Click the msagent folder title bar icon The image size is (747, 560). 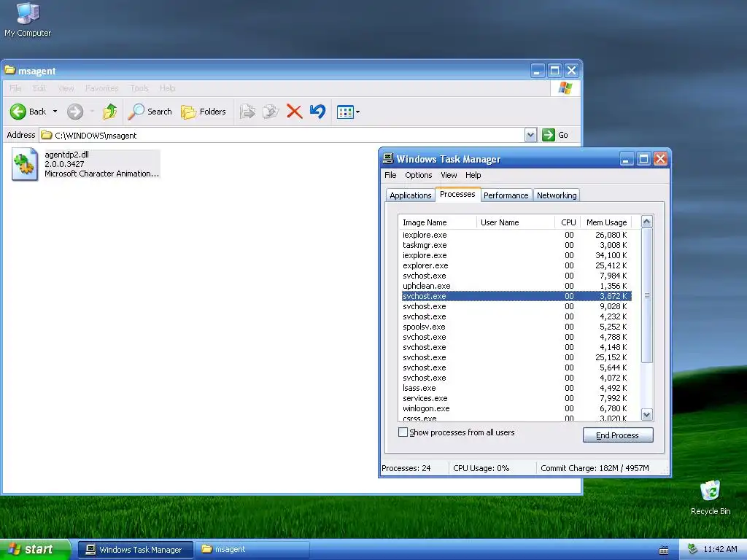click(10, 71)
